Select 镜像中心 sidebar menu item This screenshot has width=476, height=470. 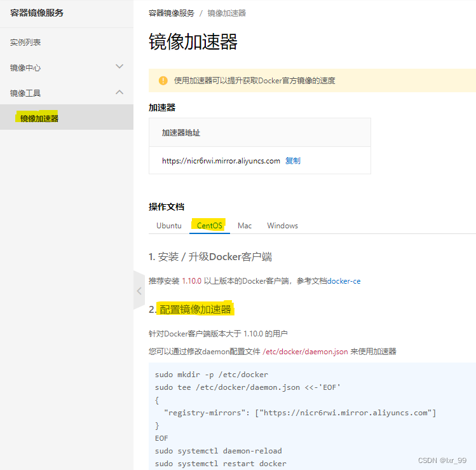click(x=25, y=68)
